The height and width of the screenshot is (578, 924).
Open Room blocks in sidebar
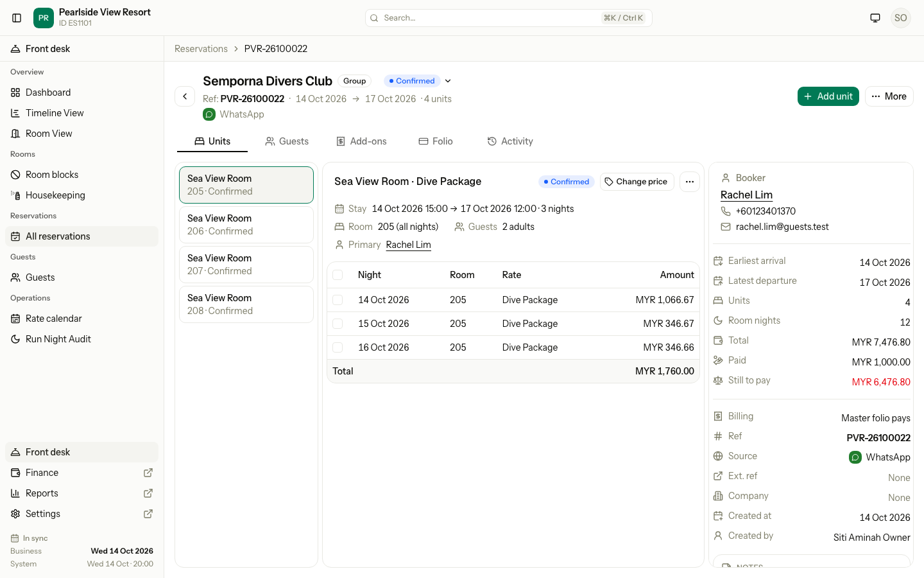(x=81, y=175)
